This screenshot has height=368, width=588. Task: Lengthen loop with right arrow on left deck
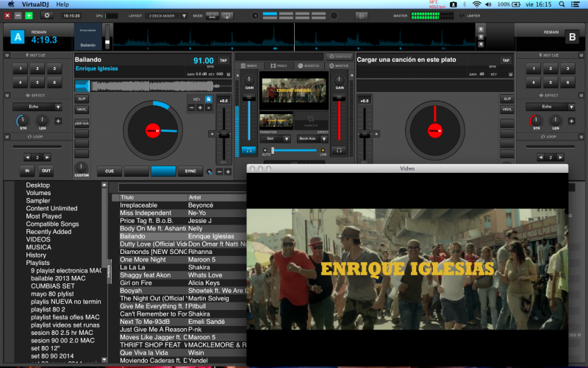tap(47, 158)
